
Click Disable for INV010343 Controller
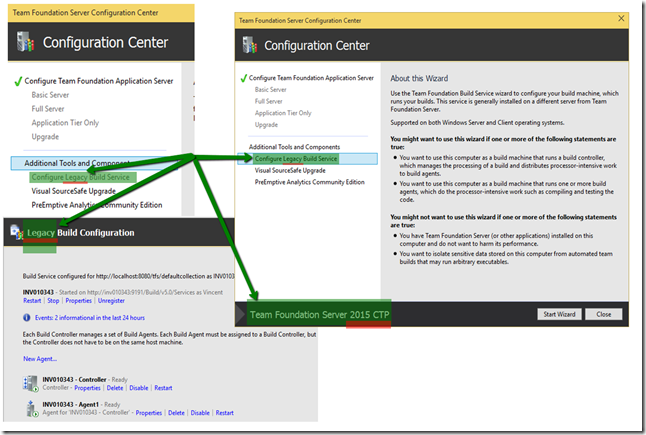138,388
